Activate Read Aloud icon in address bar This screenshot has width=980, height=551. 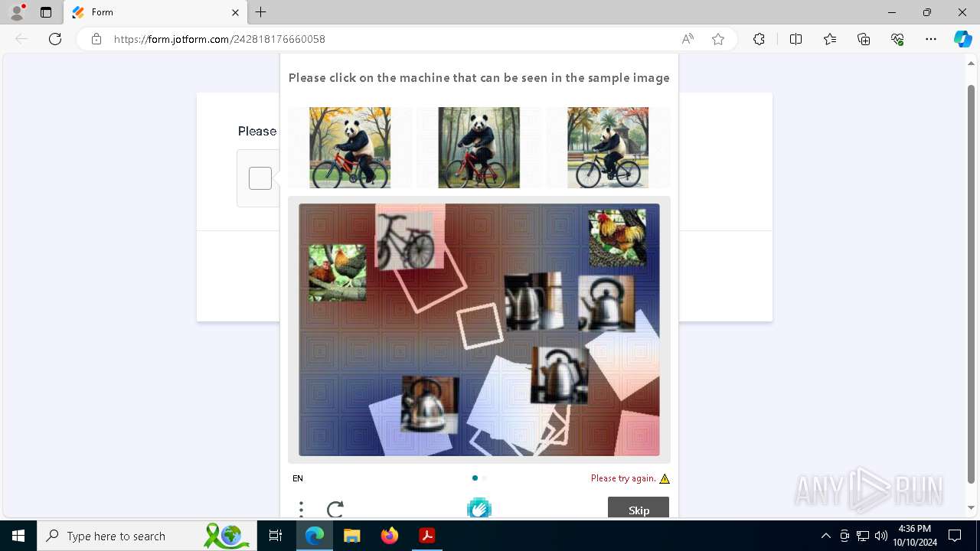coord(688,39)
